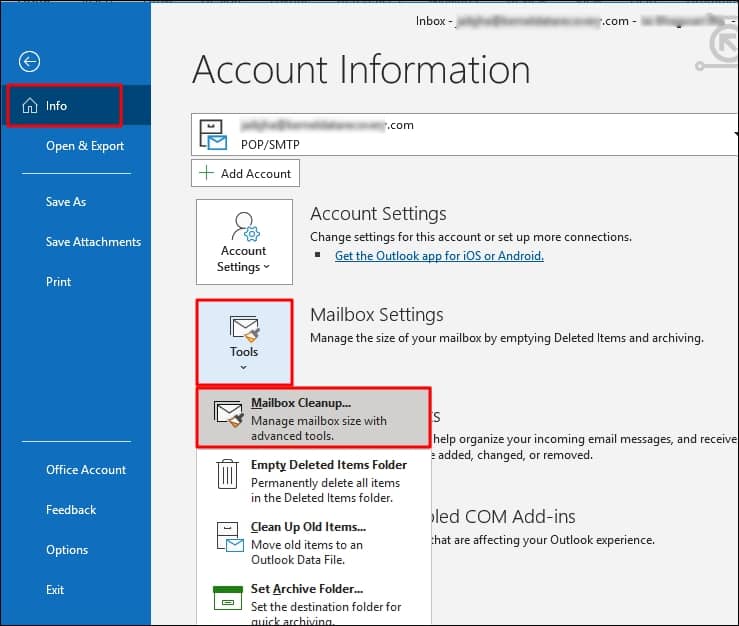Click the Tools envelope-broom icon
739x626 pixels.
coord(245,329)
